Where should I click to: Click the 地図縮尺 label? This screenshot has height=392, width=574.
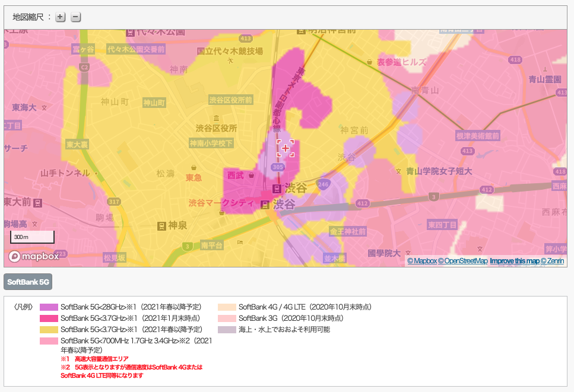[28, 17]
